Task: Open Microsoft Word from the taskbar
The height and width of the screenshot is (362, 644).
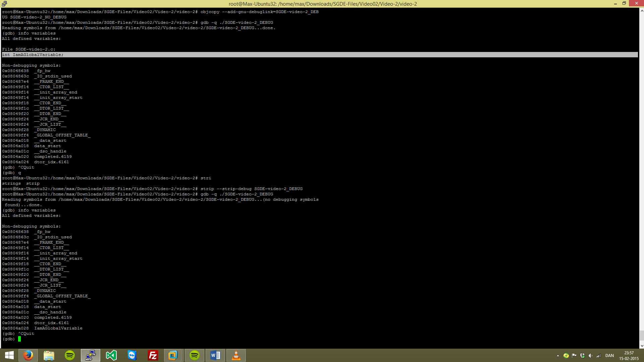Action: (x=215, y=355)
